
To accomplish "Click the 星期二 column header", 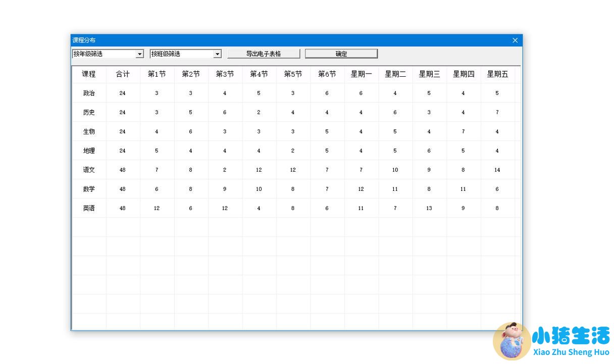I will tap(395, 74).
